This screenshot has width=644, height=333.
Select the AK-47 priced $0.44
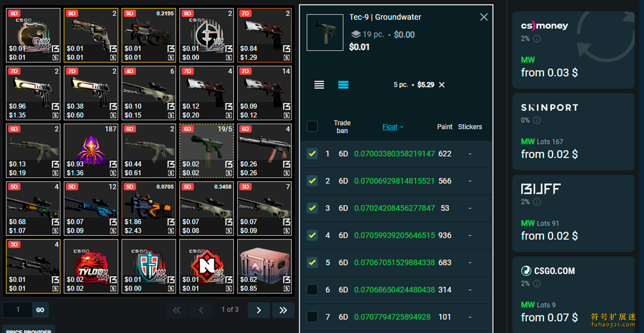[x=148, y=151]
